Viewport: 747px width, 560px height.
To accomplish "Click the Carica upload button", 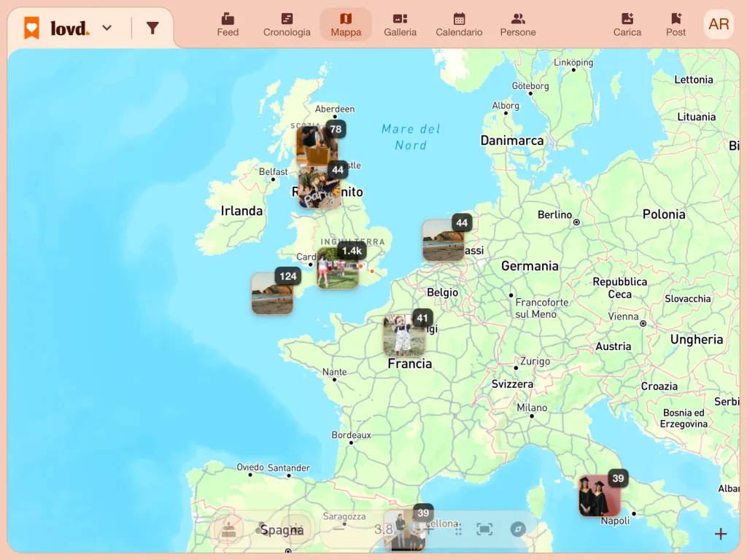I will pos(627,25).
